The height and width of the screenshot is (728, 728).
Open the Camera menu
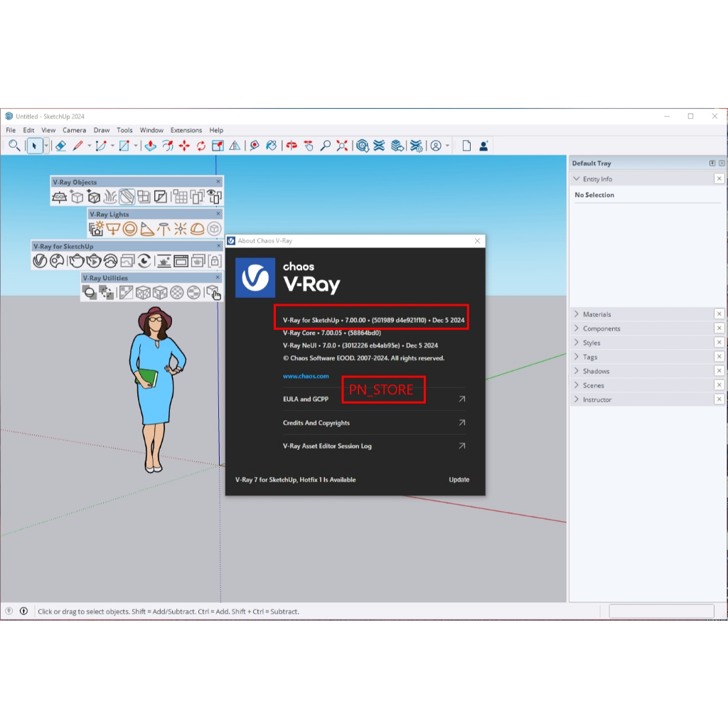coord(74,130)
